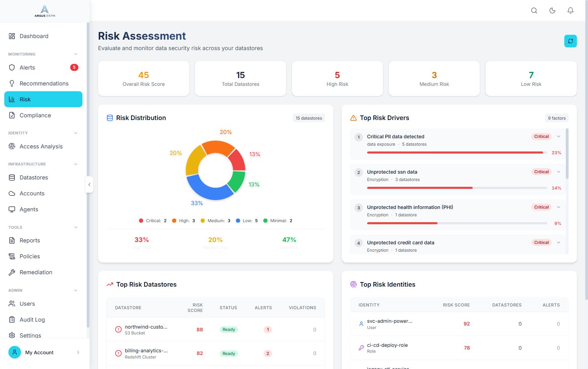The width and height of the screenshot is (588, 369).
Task: Click the Top Risk Drivers warning icon
Action: tap(353, 118)
